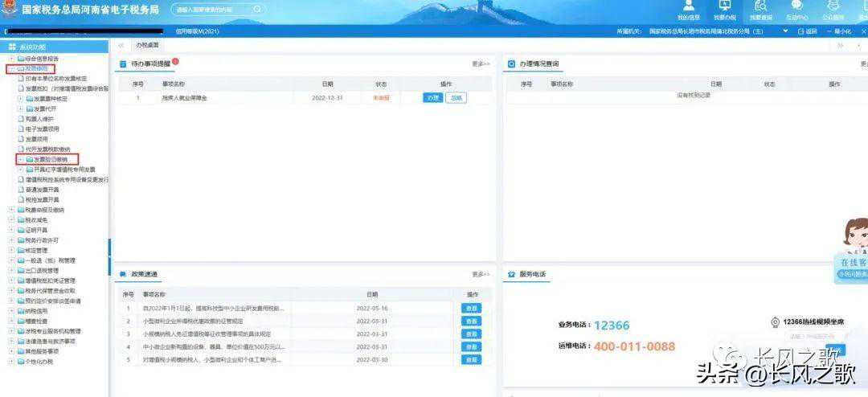Open the 互动中心 chat icon
This screenshot has height=397, width=868.
point(796,8)
